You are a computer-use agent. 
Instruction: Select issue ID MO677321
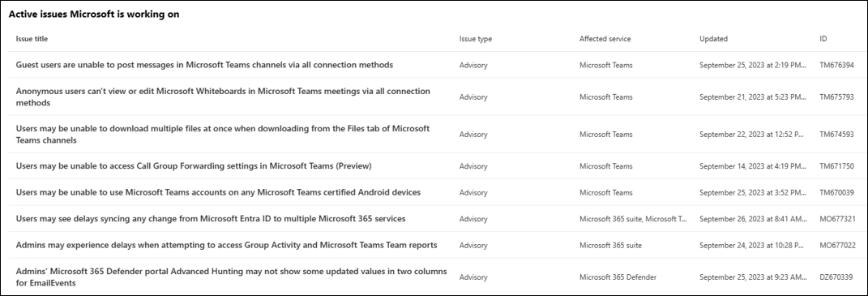coord(837,219)
